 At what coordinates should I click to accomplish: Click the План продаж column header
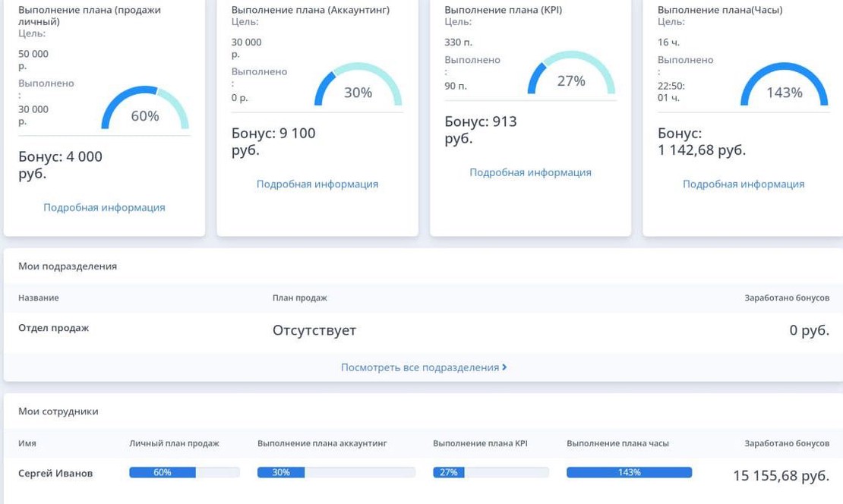click(x=299, y=298)
